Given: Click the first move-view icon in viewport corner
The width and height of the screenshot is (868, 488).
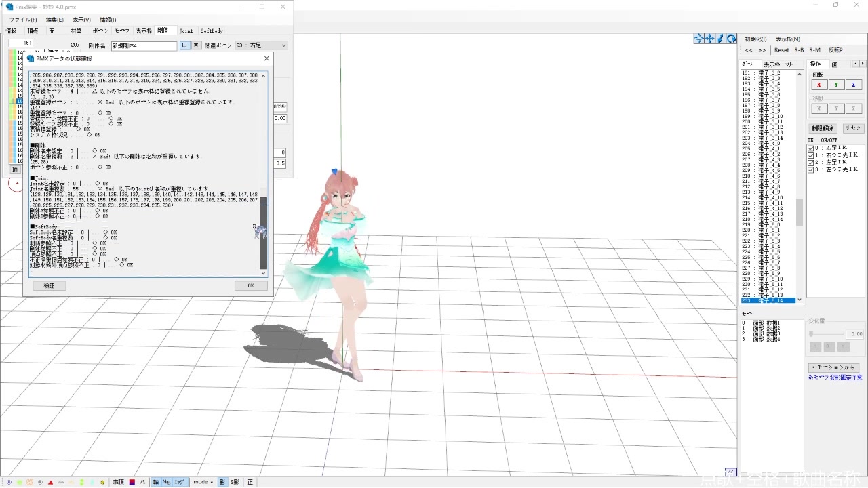Looking at the screenshot, I should tap(698, 39).
